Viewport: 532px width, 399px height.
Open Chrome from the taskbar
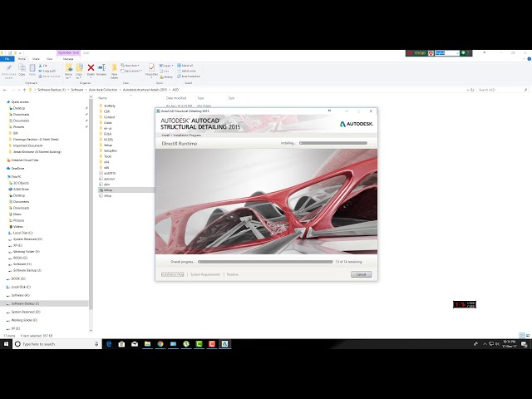tap(160, 343)
